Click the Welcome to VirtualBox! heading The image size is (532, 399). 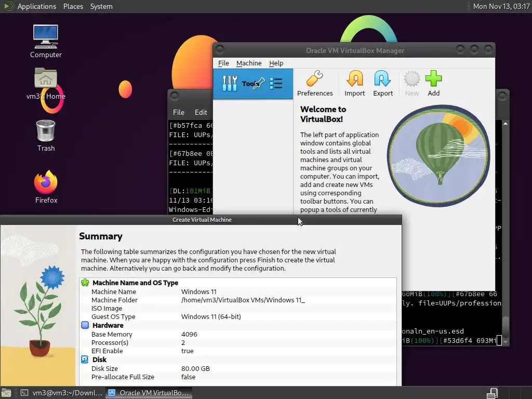pyautogui.click(x=323, y=114)
